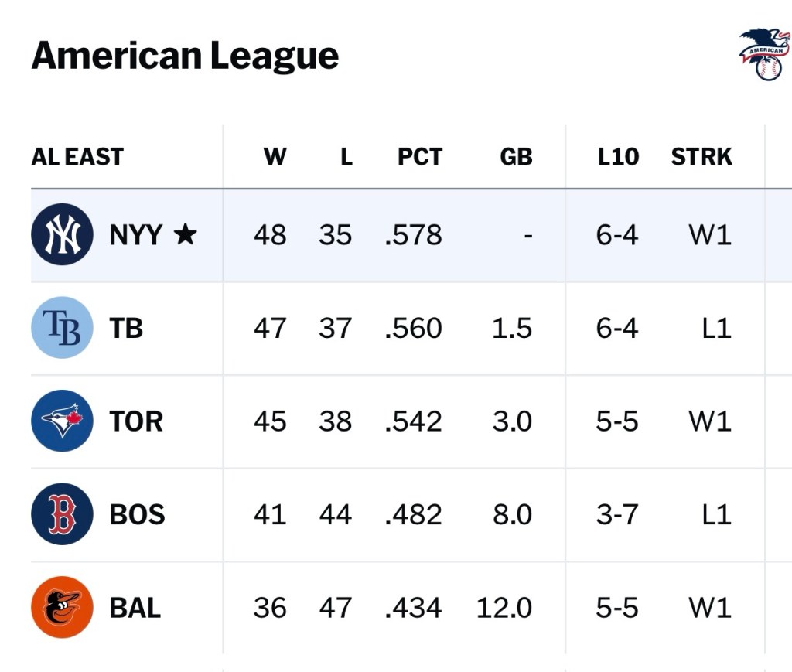Open the NYY team link
The image size is (792, 672).
135,234
